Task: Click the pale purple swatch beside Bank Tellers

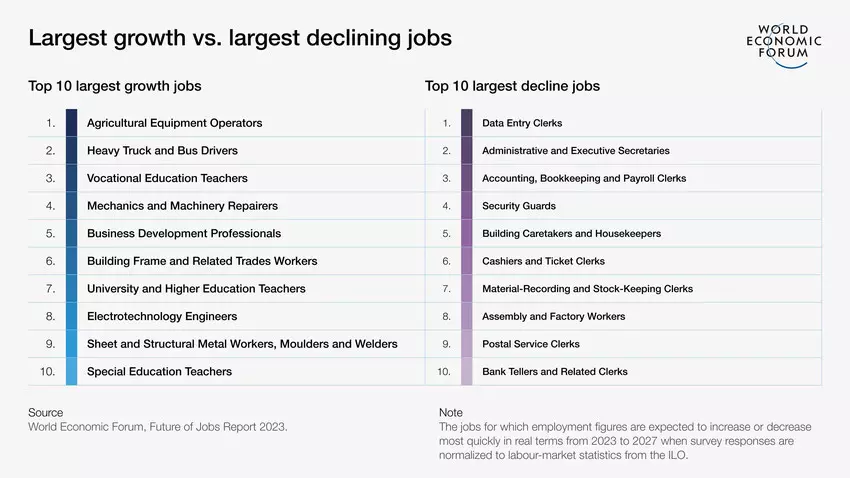Action: tap(467, 371)
